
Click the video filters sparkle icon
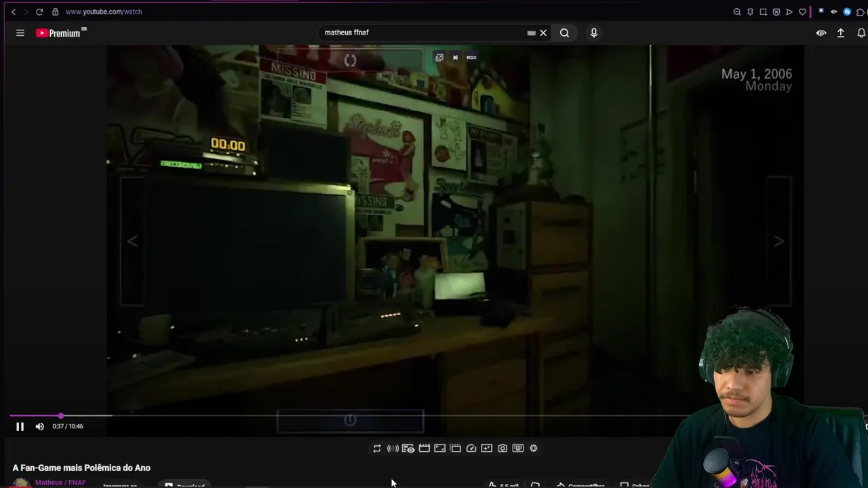[487, 448]
